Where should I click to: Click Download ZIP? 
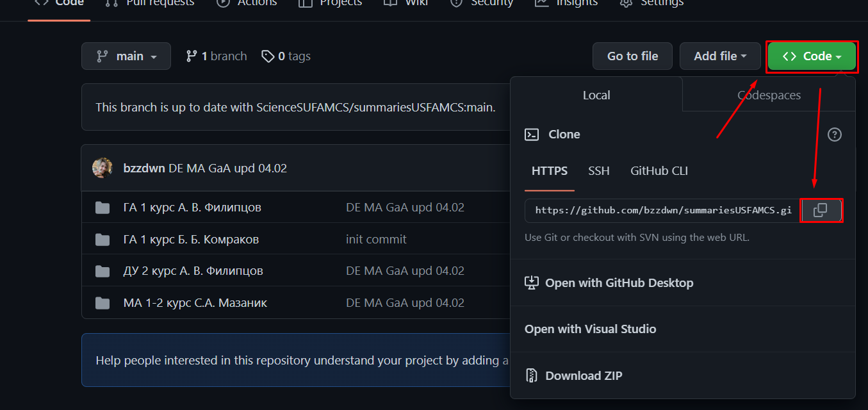[x=574, y=376]
